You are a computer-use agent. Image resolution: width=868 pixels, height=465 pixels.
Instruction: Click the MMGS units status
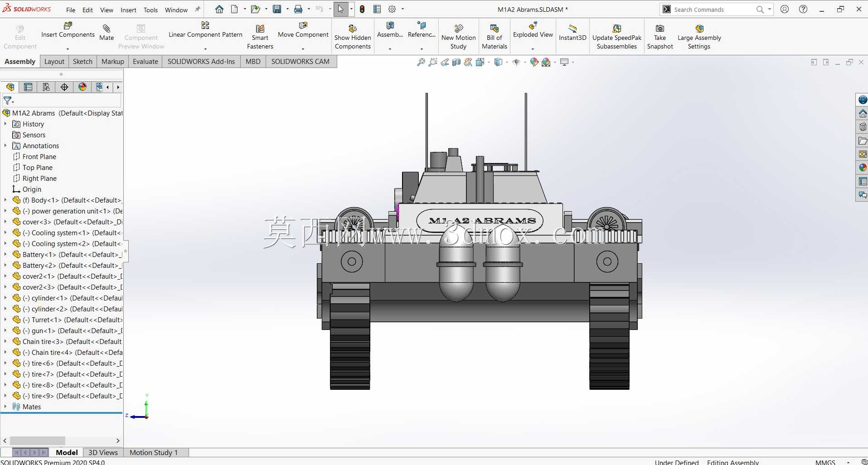tap(825, 462)
